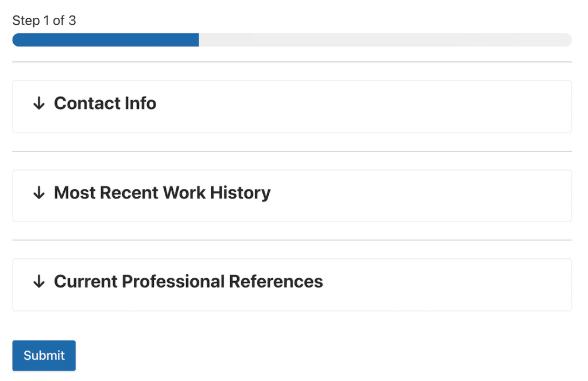Click divider between Work History and References panels
588x381 pixels.
(x=292, y=240)
